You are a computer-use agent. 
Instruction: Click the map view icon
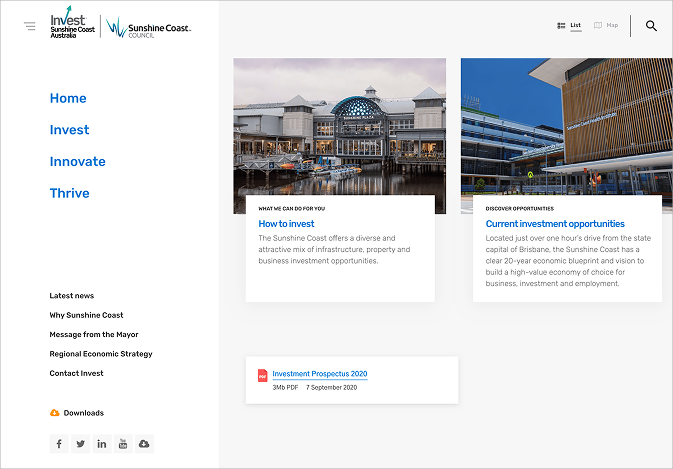coord(597,25)
